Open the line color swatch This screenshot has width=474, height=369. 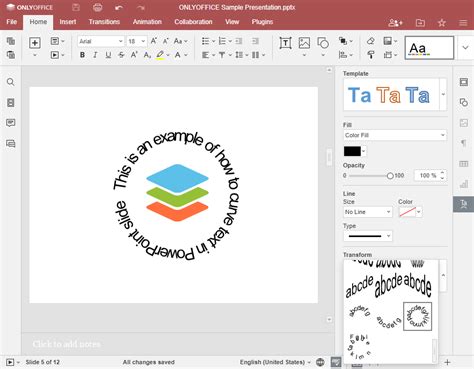410,212
